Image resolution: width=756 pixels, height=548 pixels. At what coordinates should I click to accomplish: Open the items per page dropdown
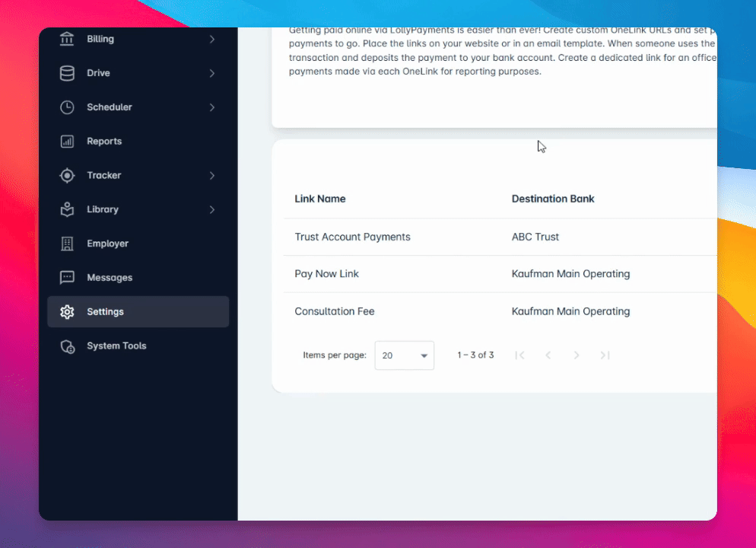click(x=404, y=355)
